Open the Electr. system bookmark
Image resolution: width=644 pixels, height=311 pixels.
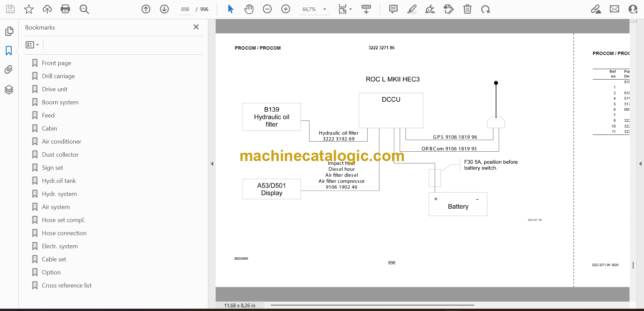click(x=60, y=246)
